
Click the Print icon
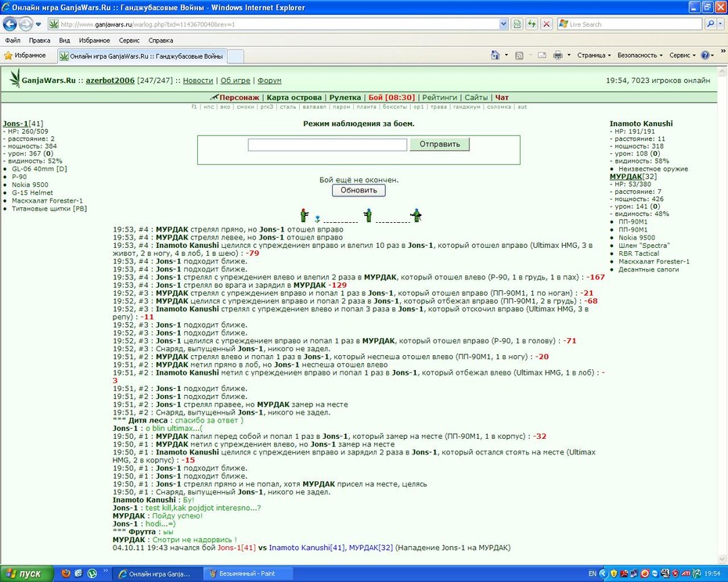click(x=557, y=56)
